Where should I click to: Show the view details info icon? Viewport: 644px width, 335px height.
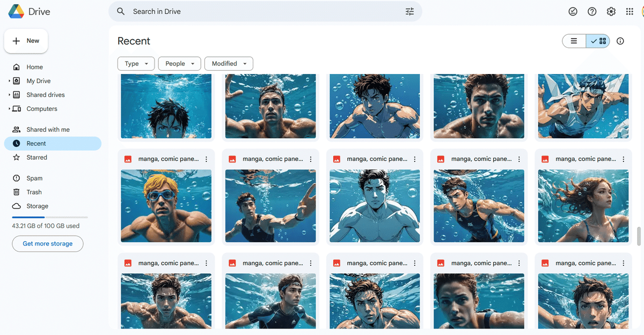[x=620, y=41]
